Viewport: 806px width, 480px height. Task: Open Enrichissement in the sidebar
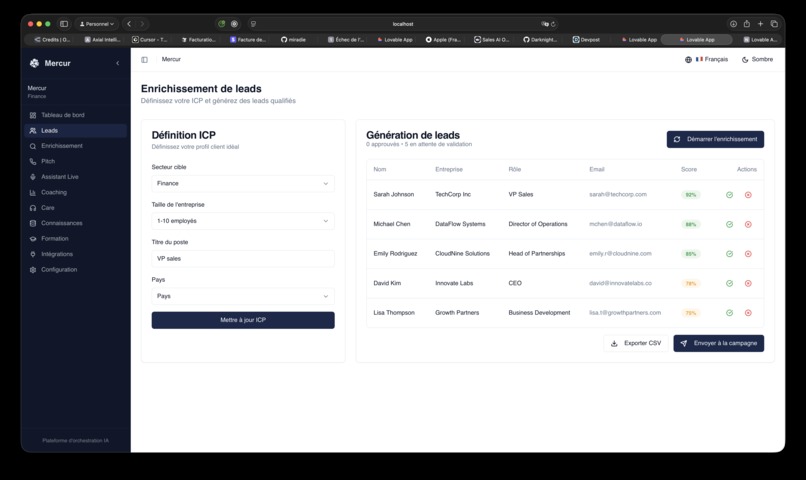tap(76, 146)
